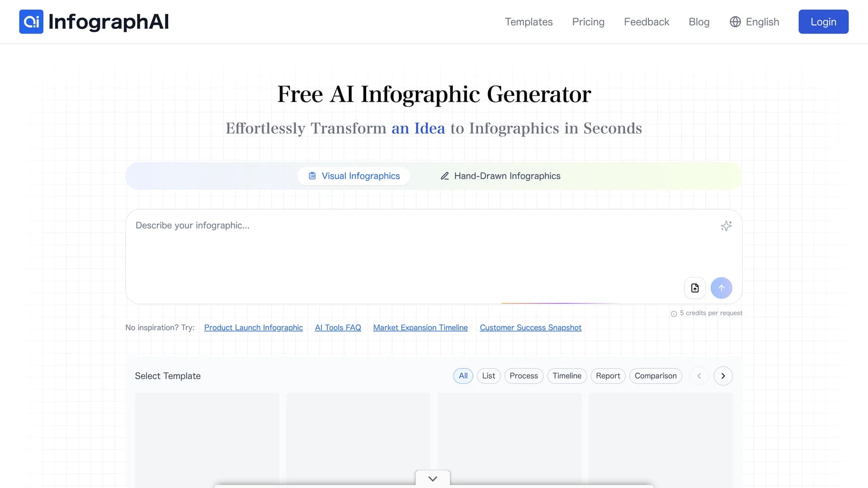Viewport: 868px width, 488px height.
Task: Open the Templates menu item
Action: pos(528,22)
